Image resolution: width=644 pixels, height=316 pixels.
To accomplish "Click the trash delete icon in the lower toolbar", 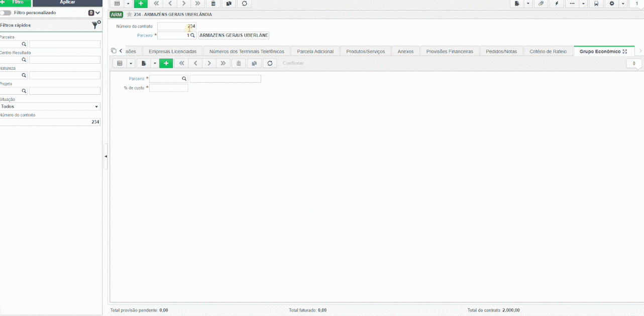I will [239, 63].
